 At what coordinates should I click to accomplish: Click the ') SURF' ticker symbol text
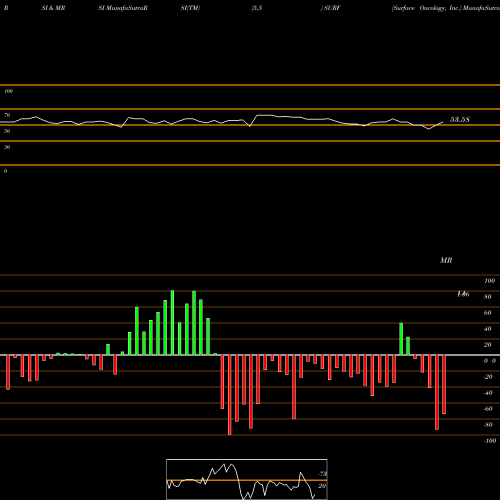pyautogui.click(x=330, y=8)
